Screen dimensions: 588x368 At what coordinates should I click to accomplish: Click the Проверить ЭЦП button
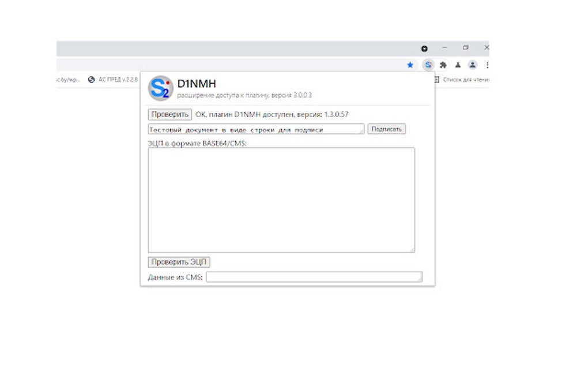point(179,262)
